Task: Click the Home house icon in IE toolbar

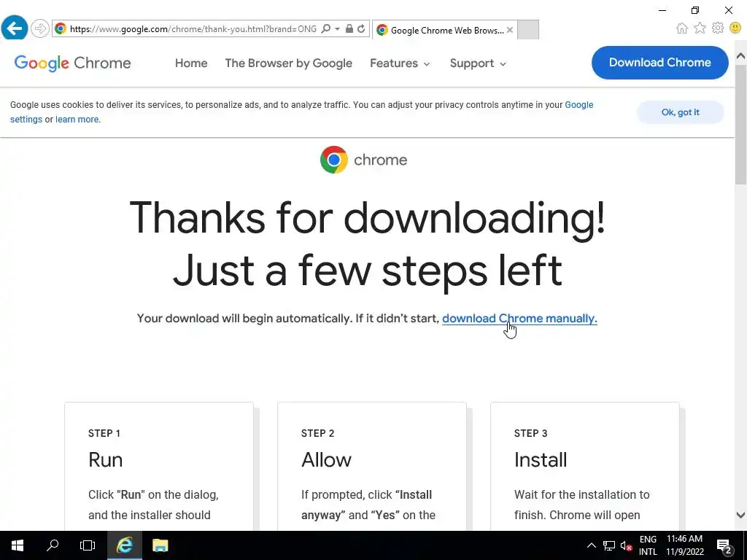Action: point(682,28)
